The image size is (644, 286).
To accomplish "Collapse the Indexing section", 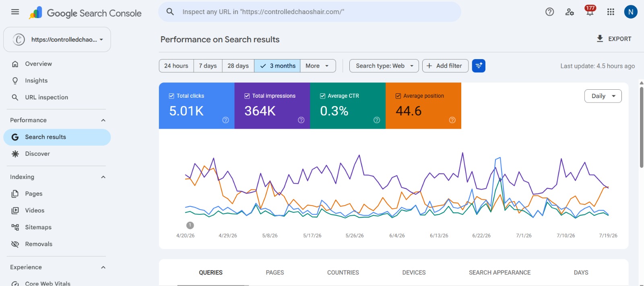I will coord(103,177).
